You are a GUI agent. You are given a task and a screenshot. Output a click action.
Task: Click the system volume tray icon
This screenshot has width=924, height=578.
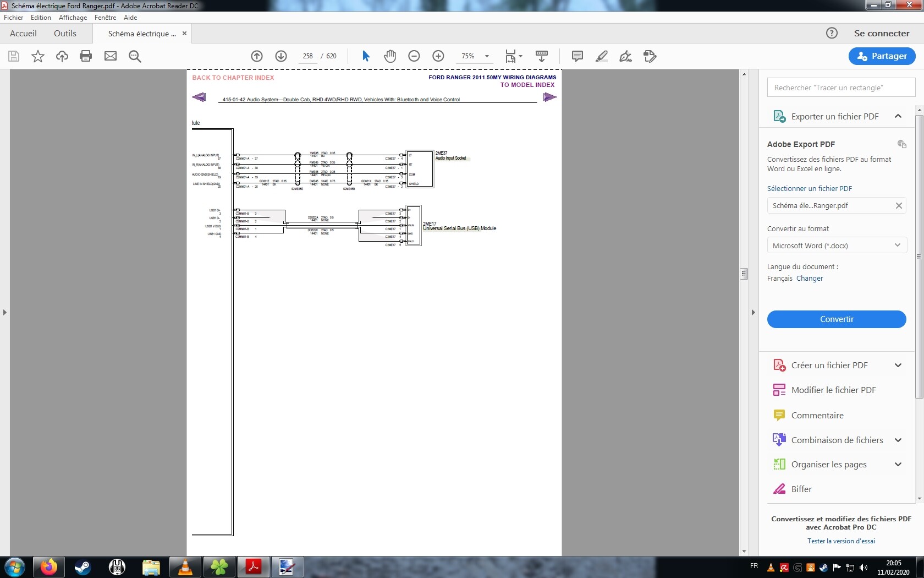(864, 568)
